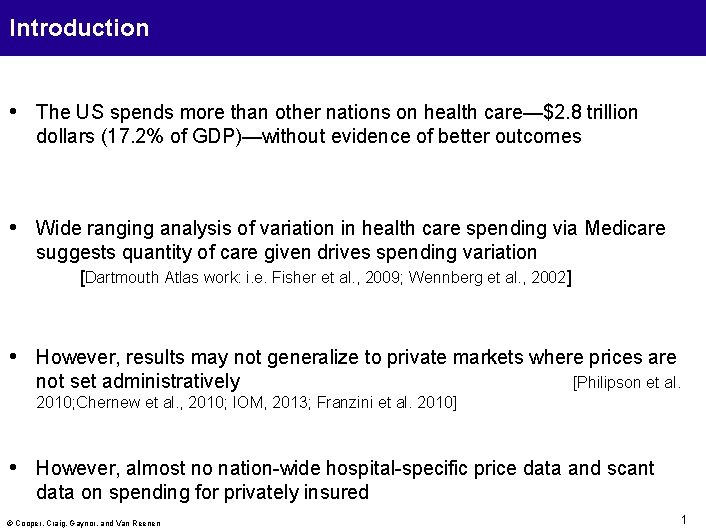The image size is (706, 529).
Task: Click "Franzini et al. 2010" reference
Action: [385, 402]
